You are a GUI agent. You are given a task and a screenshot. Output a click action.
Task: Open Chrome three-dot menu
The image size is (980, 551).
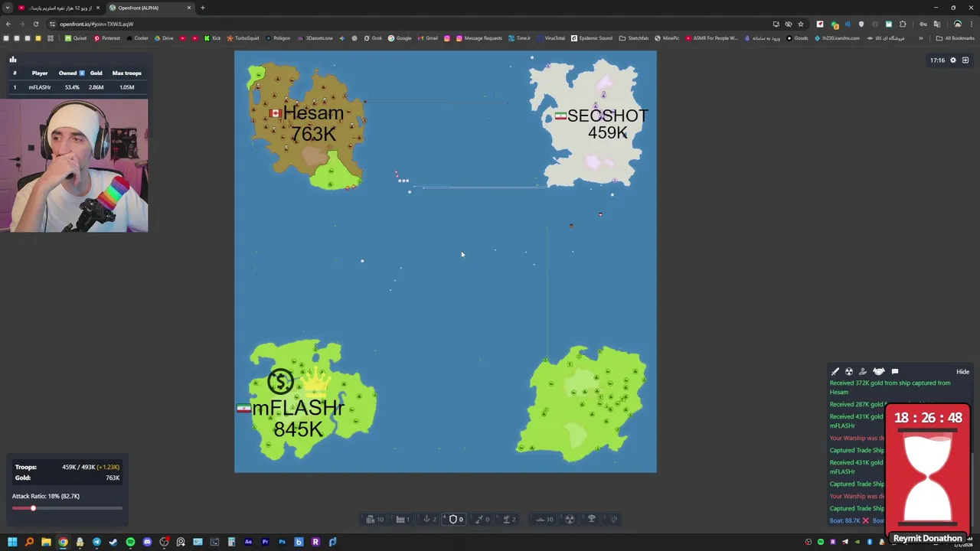pos(972,24)
